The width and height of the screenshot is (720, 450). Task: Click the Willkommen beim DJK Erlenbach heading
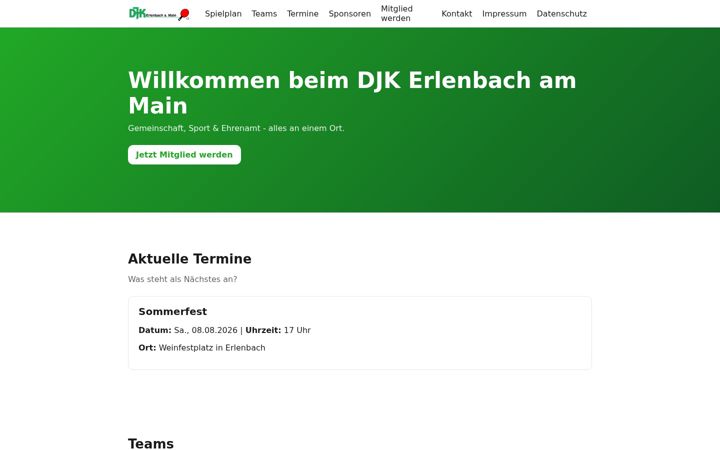[x=352, y=93]
